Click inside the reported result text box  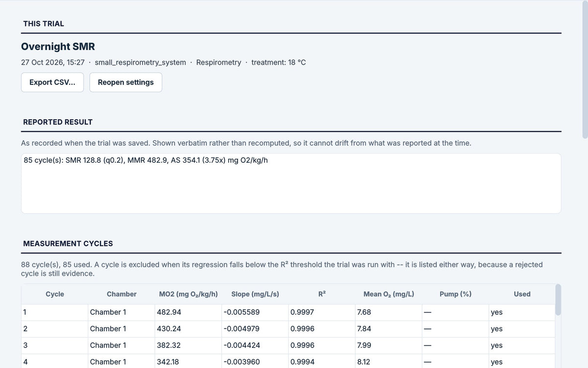tap(291, 183)
